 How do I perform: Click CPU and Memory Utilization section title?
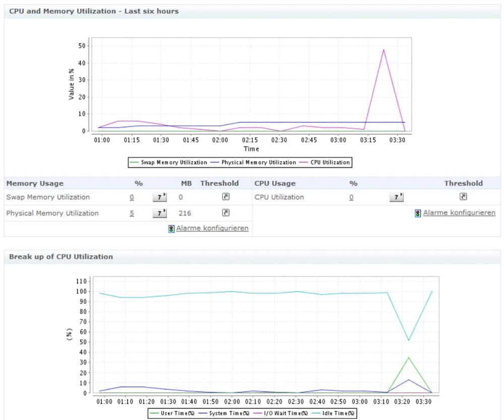coord(94,11)
